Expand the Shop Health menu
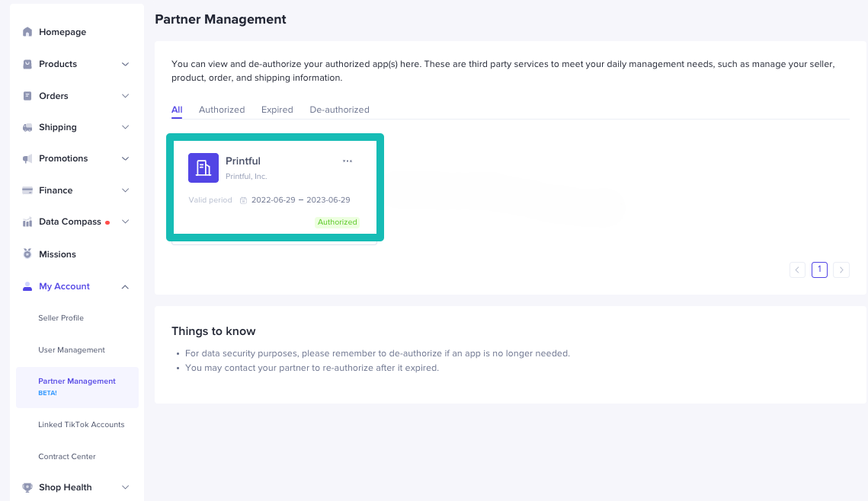Viewport: 868px width, 501px height. click(125, 487)
